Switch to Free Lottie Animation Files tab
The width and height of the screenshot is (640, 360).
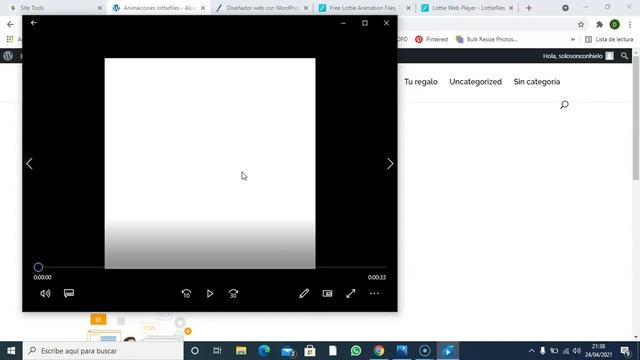point(363,8)
